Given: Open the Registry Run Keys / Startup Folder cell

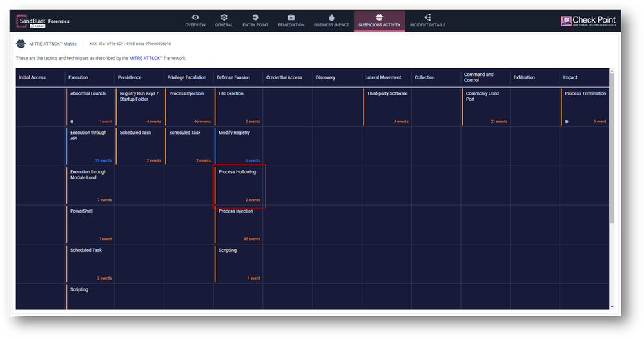Looking at the screenshot, I should 139,107.
